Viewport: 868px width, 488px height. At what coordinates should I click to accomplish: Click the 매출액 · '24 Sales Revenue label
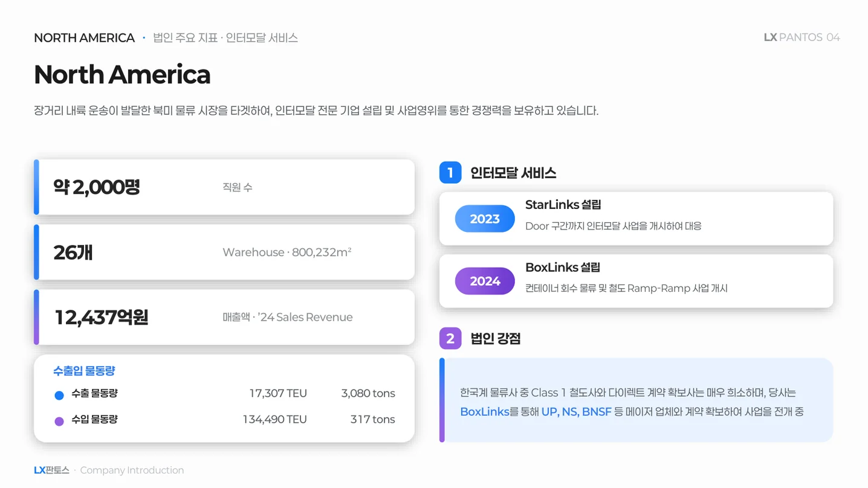point(288,317)
